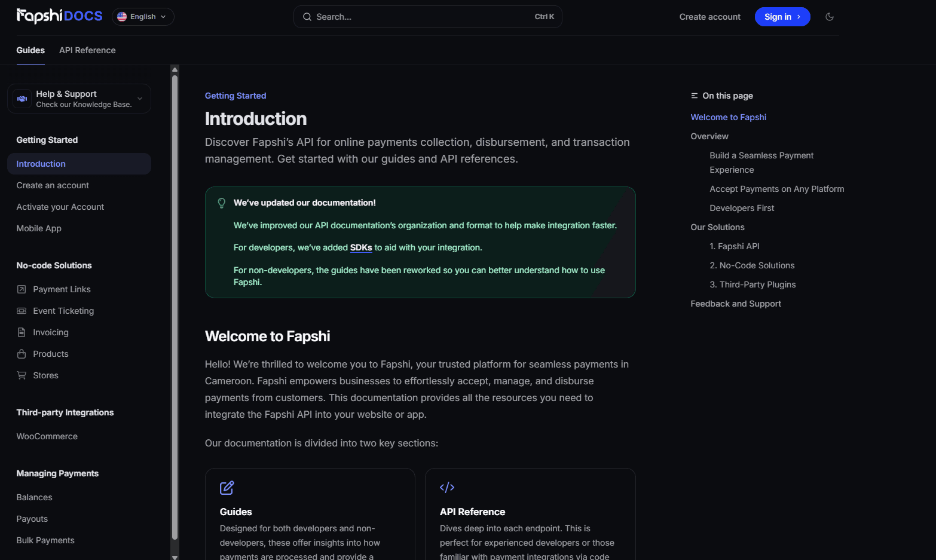Open the English language dropdown

[143, 17]
